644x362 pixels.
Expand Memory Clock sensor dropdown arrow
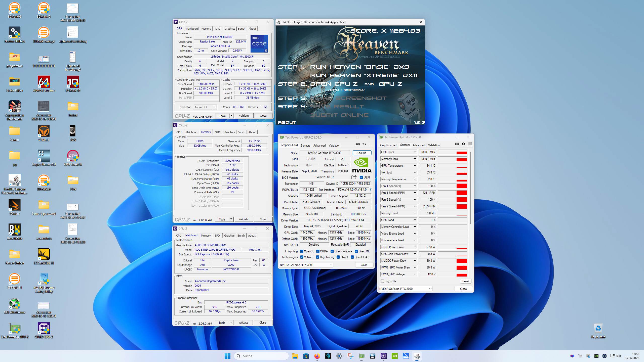click(415, 159)
